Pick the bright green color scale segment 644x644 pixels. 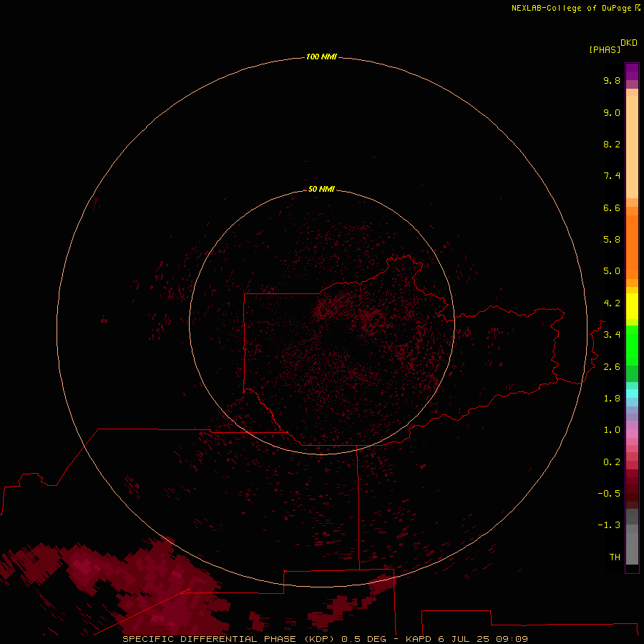[x=632, y=346]
